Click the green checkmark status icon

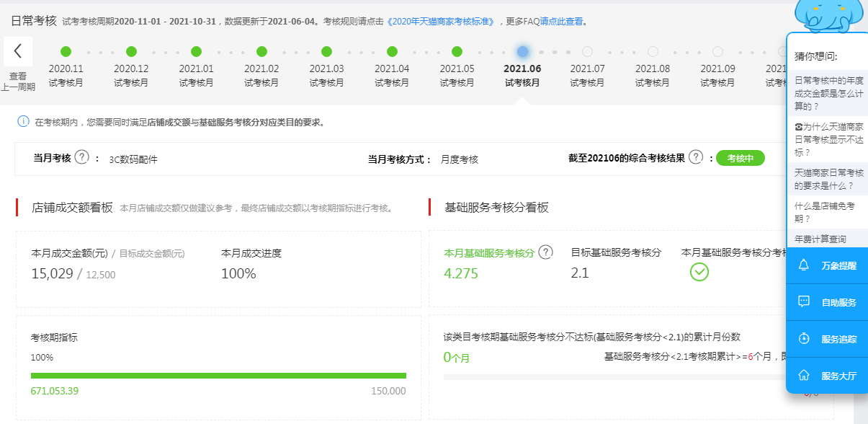point(699,272)
